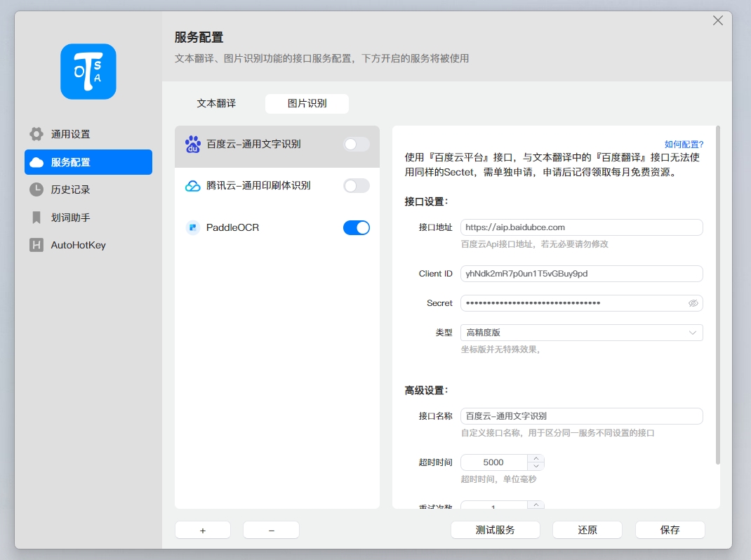Open 划词助手 in the sidebar
Viewport: 751px width, 560px height.
[88, 218]
